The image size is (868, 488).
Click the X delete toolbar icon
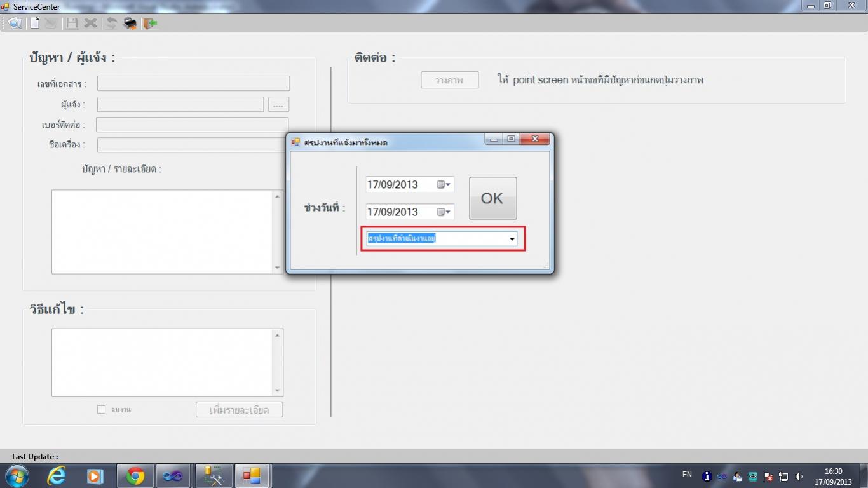click(x=91, y=24)
